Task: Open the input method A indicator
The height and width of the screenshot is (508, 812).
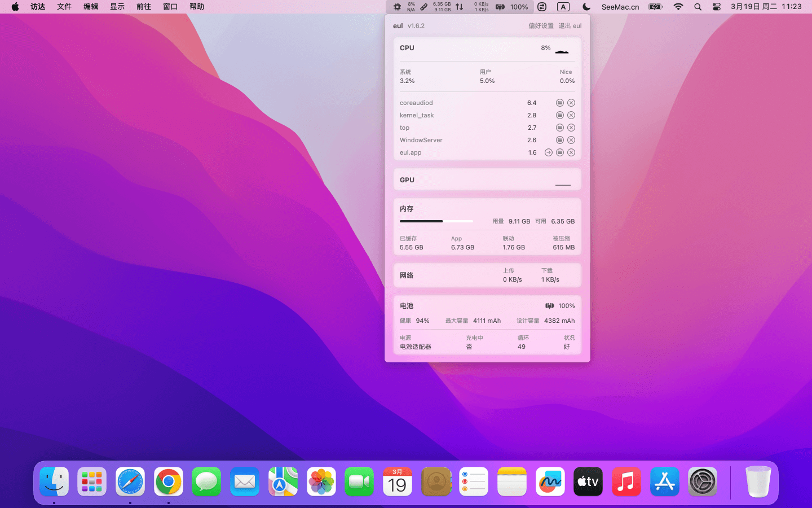Action: click(x=563, y=7)
